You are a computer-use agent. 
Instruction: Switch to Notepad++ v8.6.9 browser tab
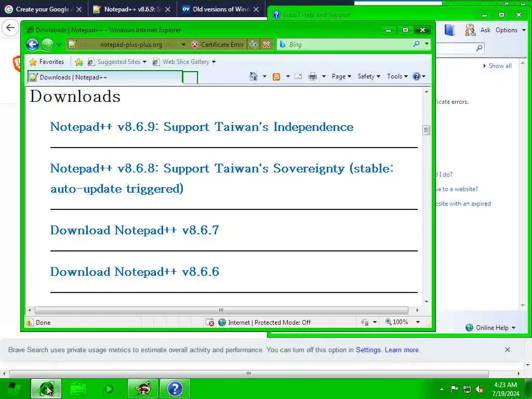pyautogui.click(x=132, y=9)
